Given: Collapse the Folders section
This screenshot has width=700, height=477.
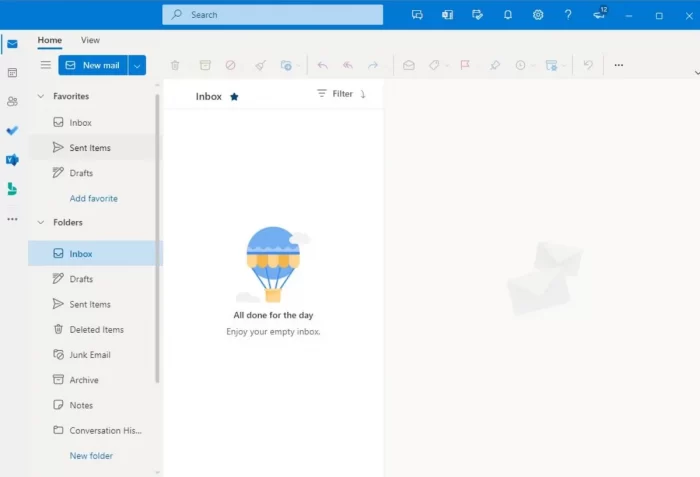Looking at the screenshot, I should pyautogui.click(x=41, y=222).
